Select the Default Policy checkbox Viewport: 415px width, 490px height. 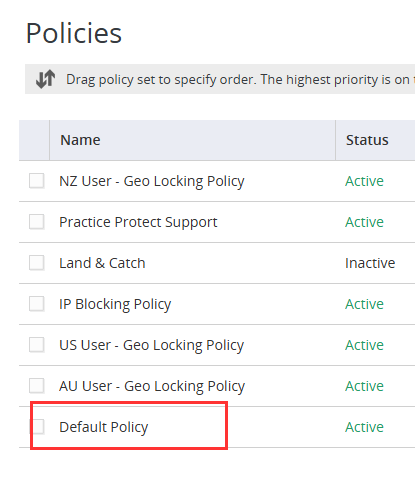click(37, 427)
